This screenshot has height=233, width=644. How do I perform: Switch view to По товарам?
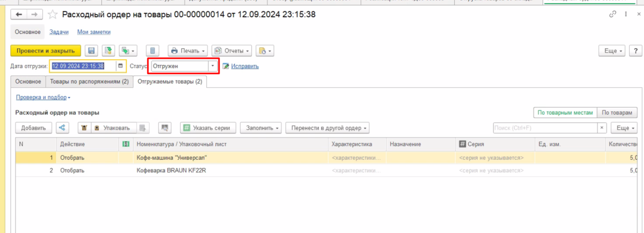tap(617, 113)
